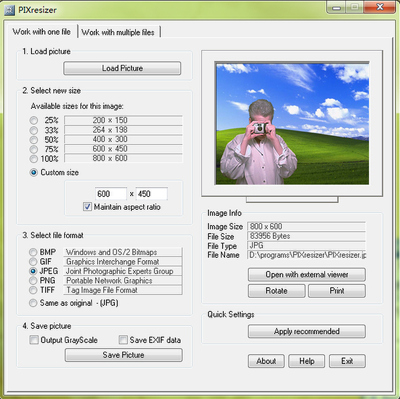Click the Rotate button
The height and width of the screenshot is (399, 400).
coord(276,291)
